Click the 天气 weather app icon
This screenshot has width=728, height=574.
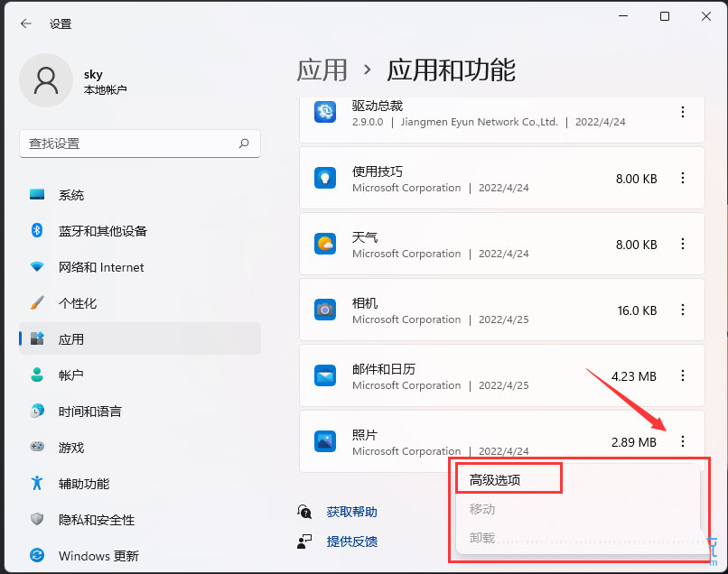pyautogui.click(x=325, y=245)
